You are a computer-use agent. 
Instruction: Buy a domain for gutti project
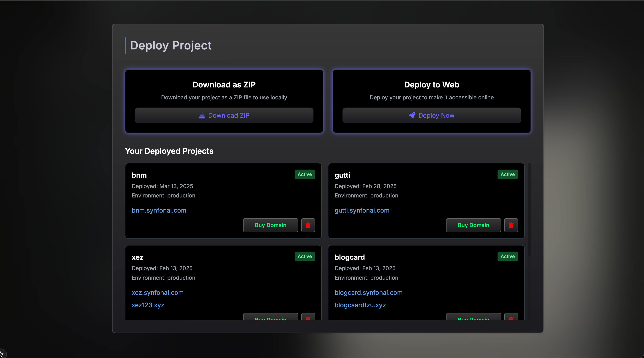tap(473, 225)
